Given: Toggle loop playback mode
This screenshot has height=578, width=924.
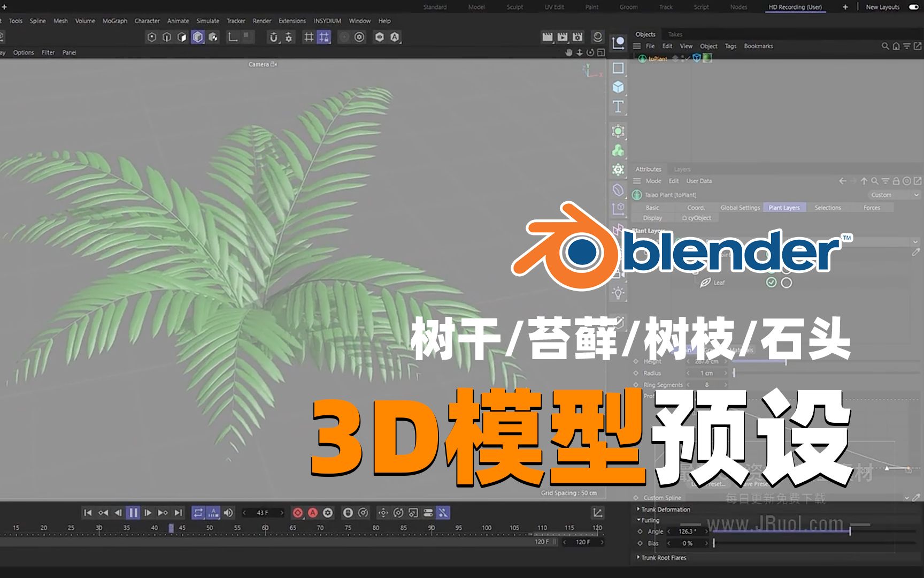Looking at the screenshot, I should tap(198, 513).
